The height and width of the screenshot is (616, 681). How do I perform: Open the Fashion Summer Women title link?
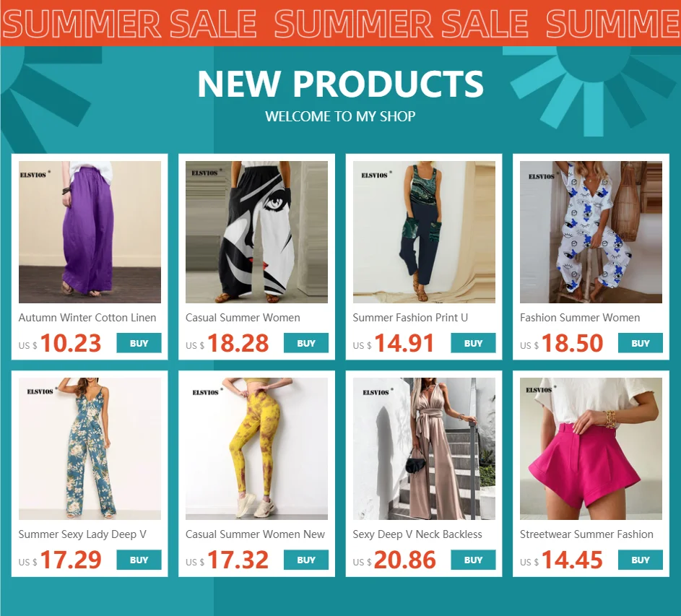(580, 318)
